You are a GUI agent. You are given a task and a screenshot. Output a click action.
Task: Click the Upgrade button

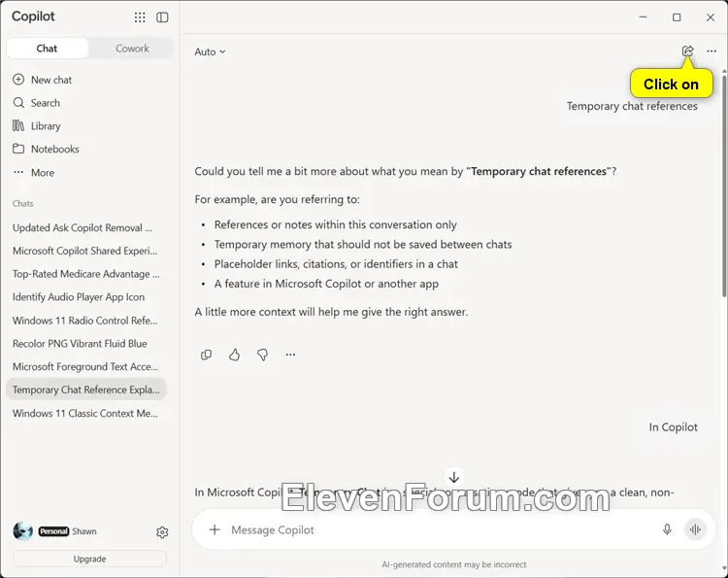pyautogui.click(x=89, y=559)
